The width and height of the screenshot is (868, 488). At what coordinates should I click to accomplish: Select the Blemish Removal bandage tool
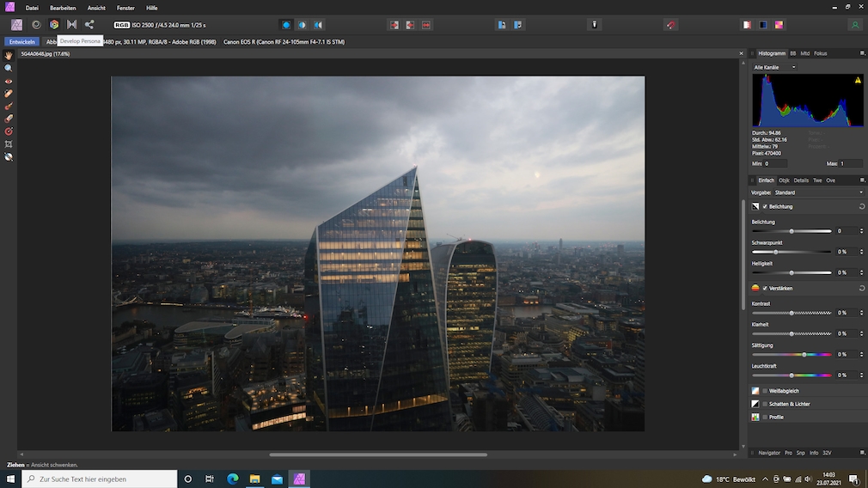pyautogui.click(x=9, y=94)
